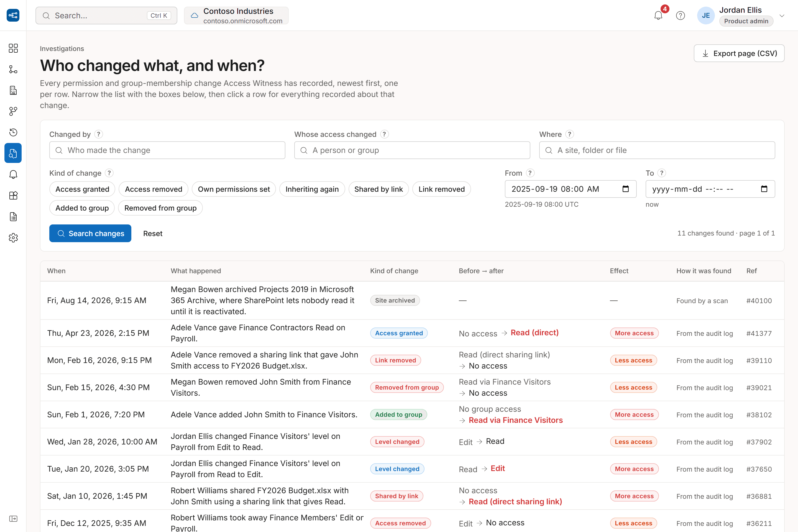The image size is (798, 532).
Task: Toggle the Shared by link filter chip
Action: 378,189
